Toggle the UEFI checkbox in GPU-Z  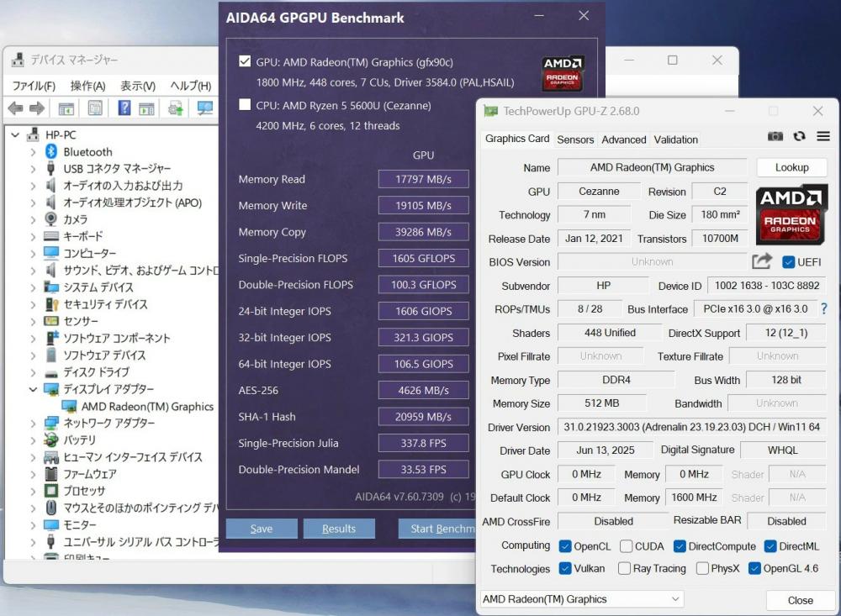point(788,262)
